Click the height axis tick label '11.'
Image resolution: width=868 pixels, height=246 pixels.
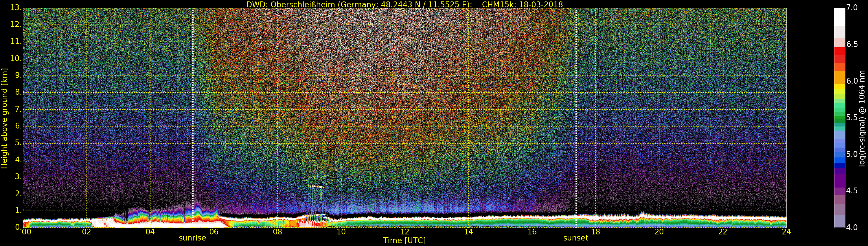click(16, 41)
